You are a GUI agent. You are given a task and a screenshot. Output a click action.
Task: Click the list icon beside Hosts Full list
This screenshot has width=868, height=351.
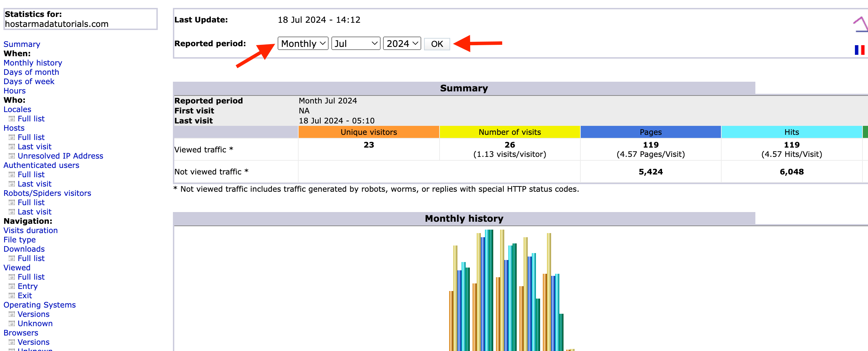point(12,137)
